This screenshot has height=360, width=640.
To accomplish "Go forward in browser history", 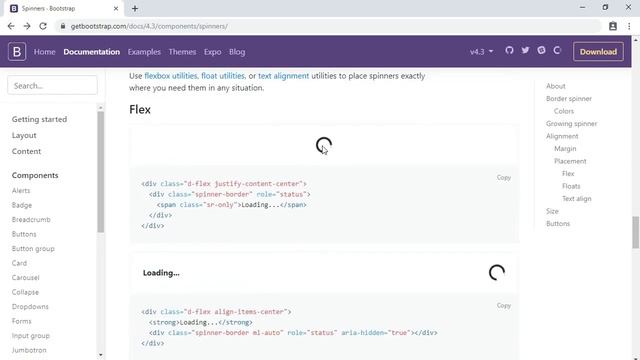I will (x=27, y=26).
